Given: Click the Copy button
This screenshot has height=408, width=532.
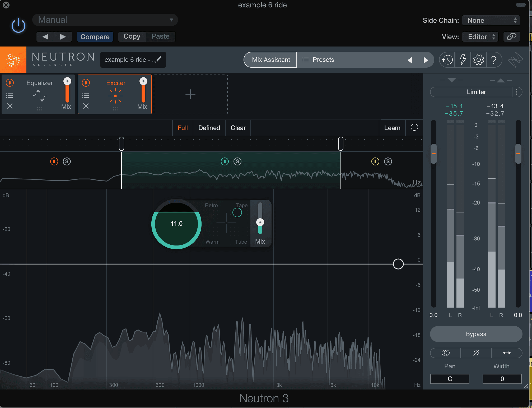Looking at the screenshot, I should click(132, 36).
